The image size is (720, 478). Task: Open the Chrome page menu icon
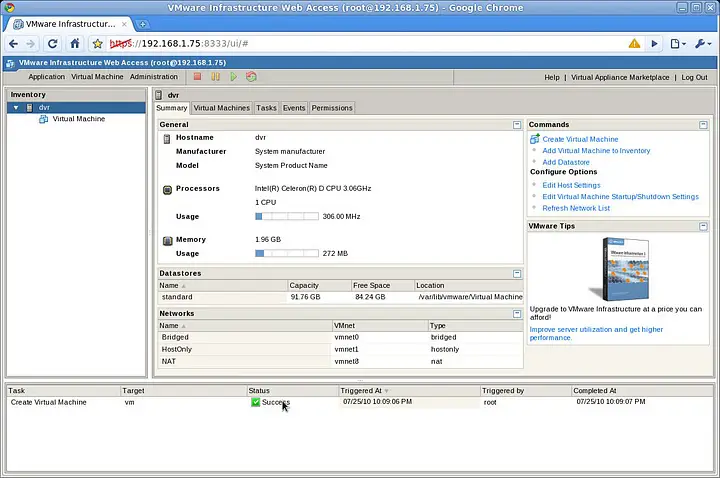tap(678, 44)
